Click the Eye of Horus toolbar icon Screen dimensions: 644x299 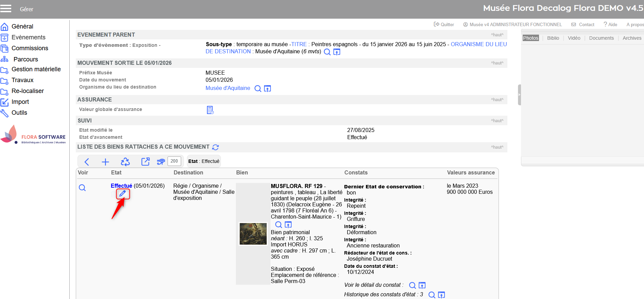coord(161,162)
